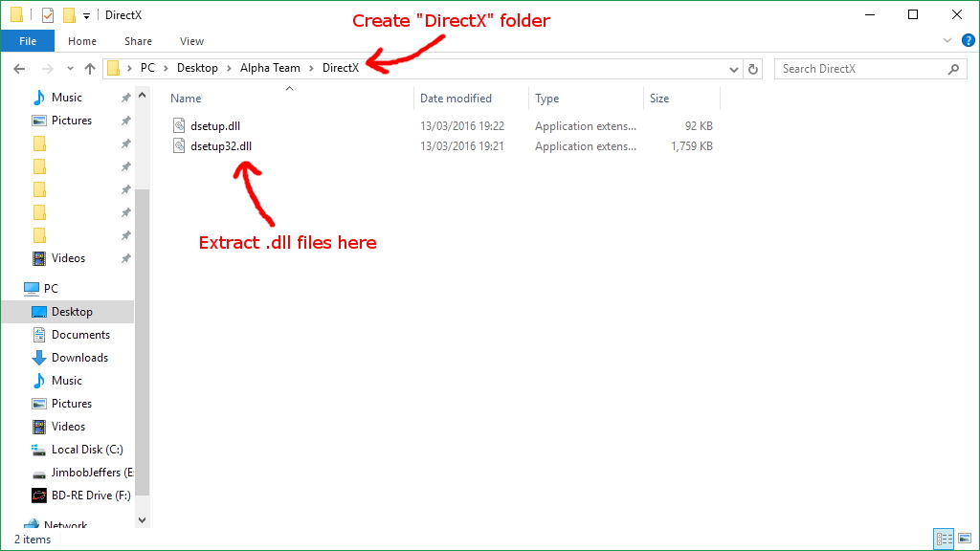The height and width of the screenshot is (551, 980).
Task: Click the address bar folder icon
Action: (113, 68)
